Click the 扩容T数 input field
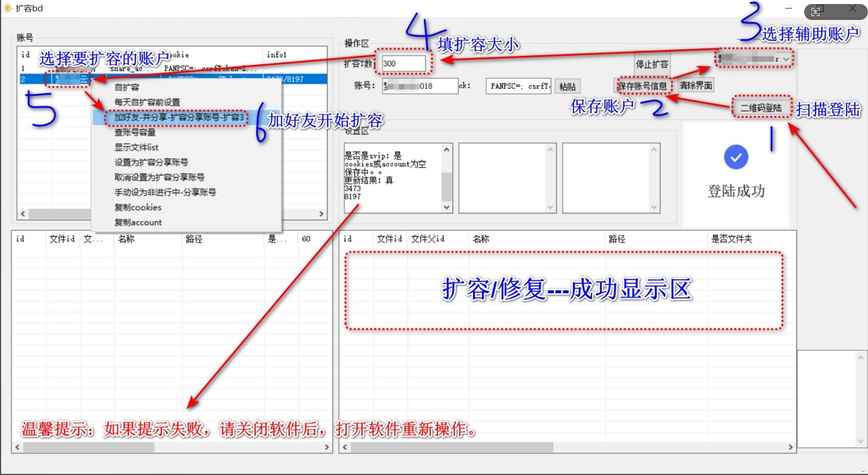The width and height of the screenshot is (868, 475). 403,64
